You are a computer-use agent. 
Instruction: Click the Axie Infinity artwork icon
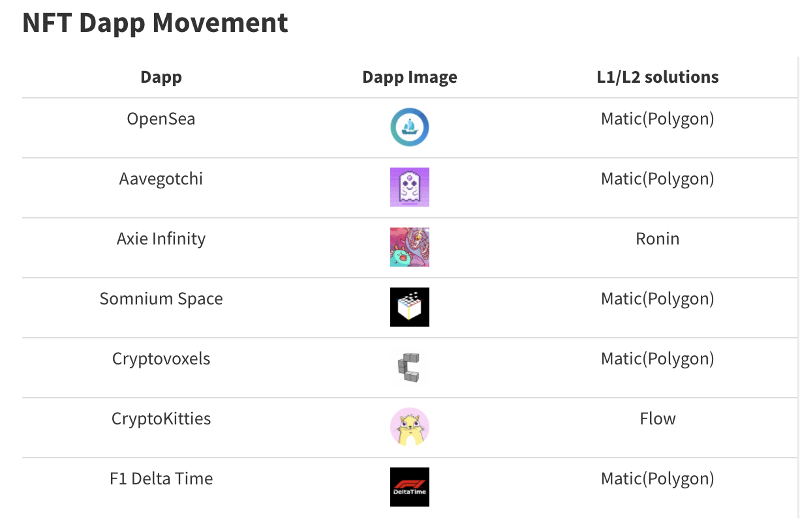coord(409,247)
